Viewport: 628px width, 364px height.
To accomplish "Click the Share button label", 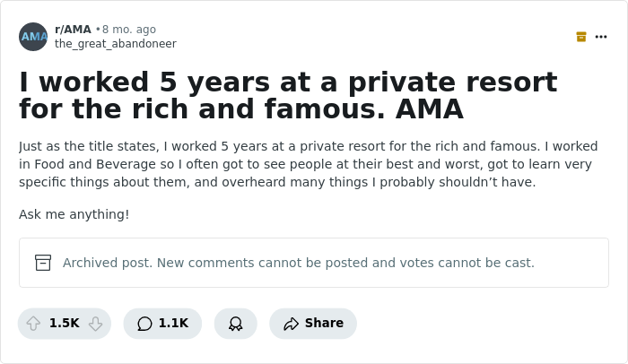I will click(x=324, y=324).
